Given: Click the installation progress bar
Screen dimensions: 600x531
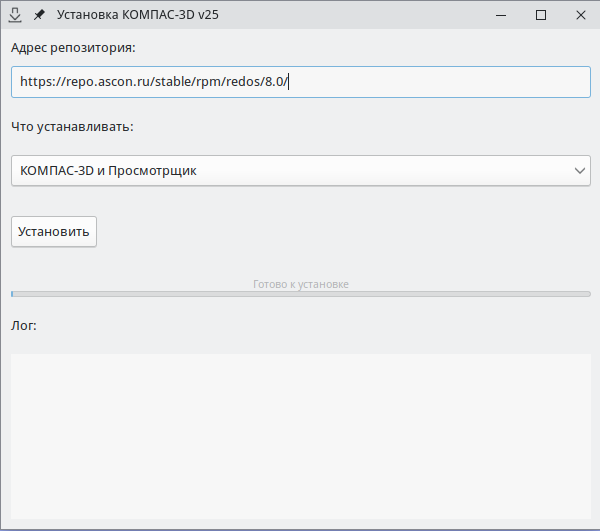Looking at the screenshot, I should 301,294.
